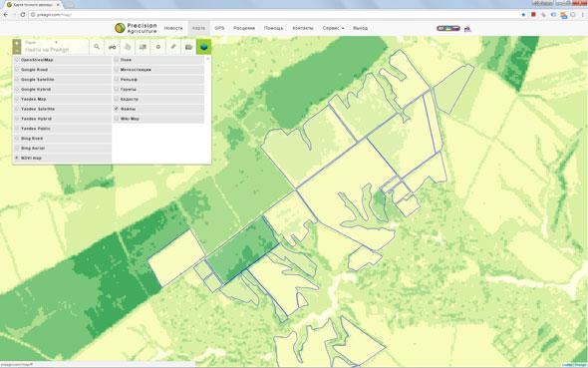
Task: Open the GPS menu item
Action: pos(219,28)
